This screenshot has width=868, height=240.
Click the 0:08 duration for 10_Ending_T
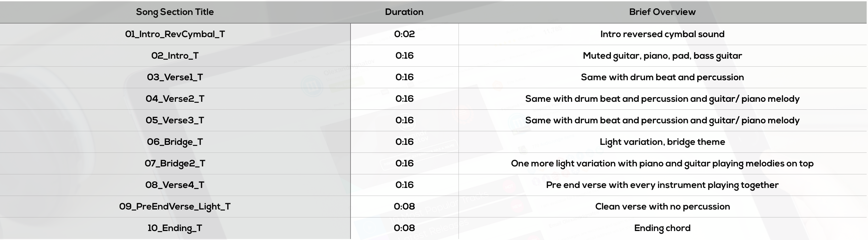(x=404, y=228)
